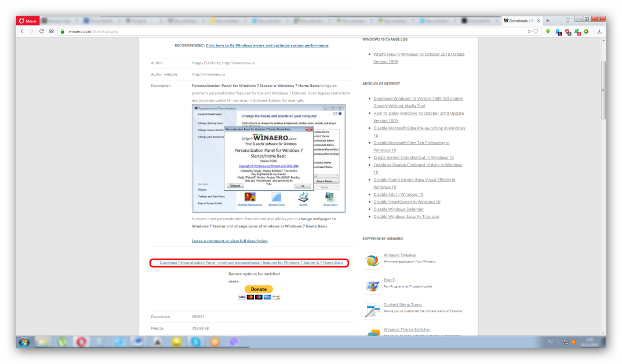The height and width of the screenshot is (364, 622).
Task: Click the page vertical scrollbar thumb
Action: pyautogui.click(x=603, y=90)
